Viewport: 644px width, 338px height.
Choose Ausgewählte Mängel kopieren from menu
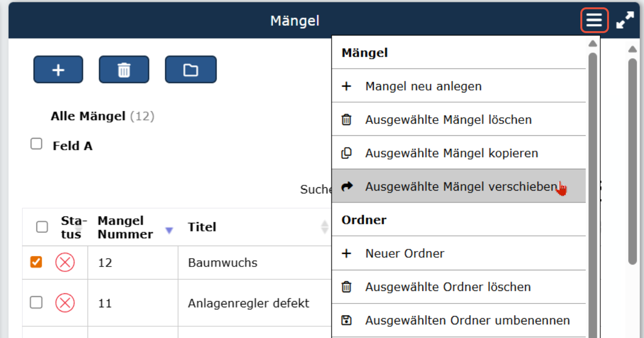pyautogui.click(x=459, y=153)
